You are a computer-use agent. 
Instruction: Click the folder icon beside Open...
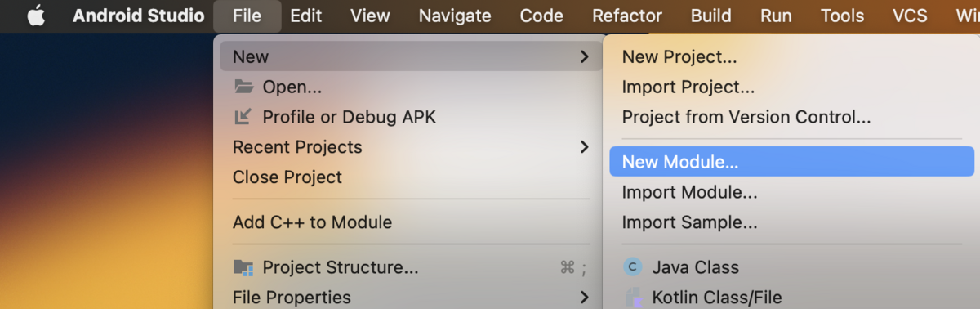243,87
